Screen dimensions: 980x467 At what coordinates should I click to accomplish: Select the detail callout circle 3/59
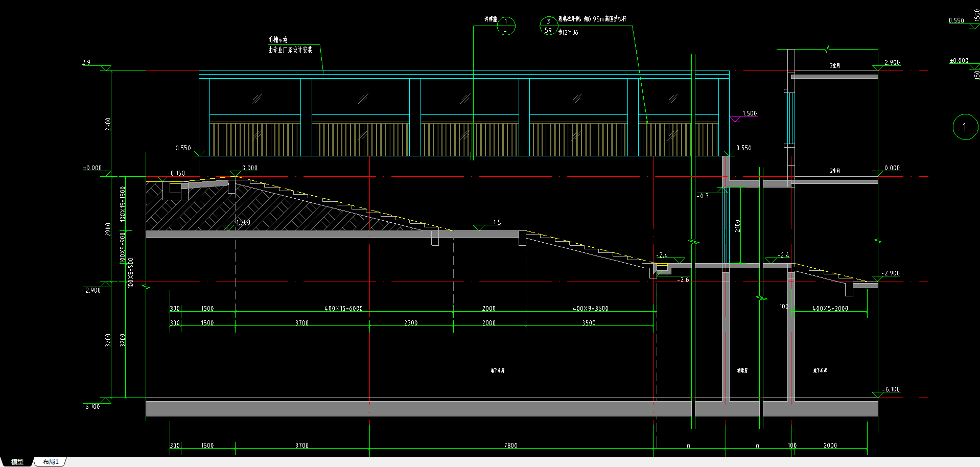[x=548, y=26]
